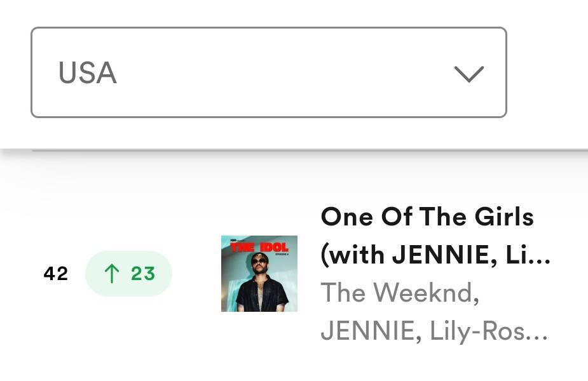
Task: Open The Weeknd artist link
Action: (400, 292)
